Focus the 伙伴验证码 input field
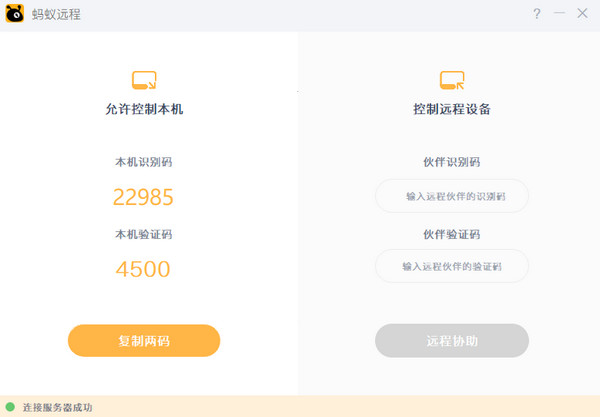 click(452, 266)
